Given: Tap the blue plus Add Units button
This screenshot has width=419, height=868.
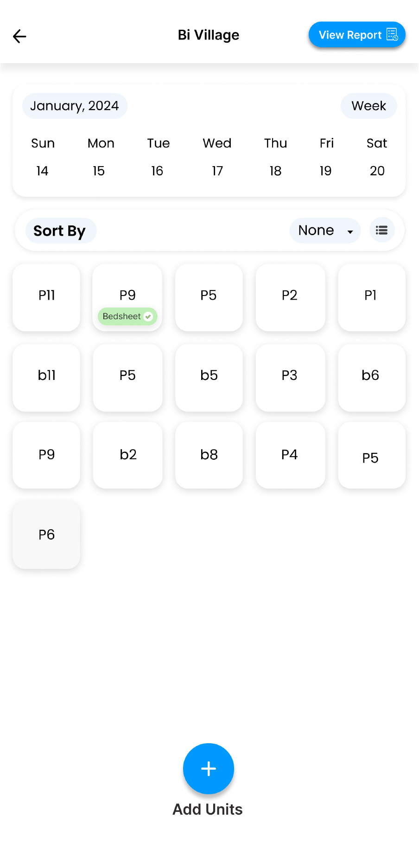Looking at the screenshot, I should point(209,769).
